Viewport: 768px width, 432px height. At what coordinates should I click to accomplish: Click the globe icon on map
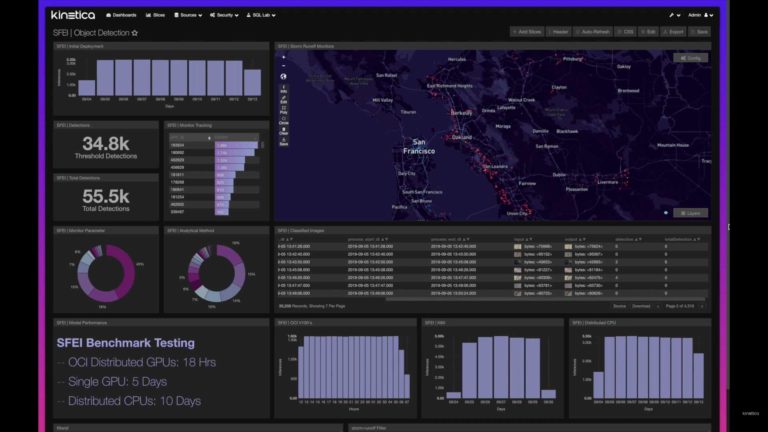pos(283,77)
